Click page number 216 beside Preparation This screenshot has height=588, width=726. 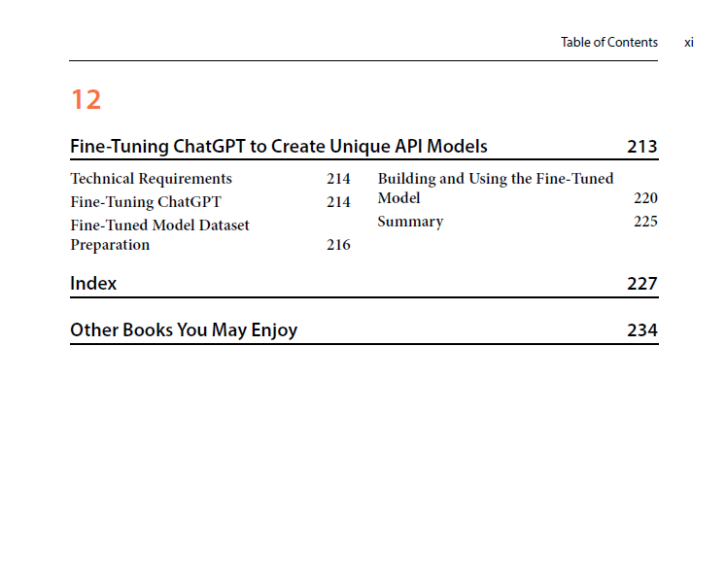[x=338, y=245]
